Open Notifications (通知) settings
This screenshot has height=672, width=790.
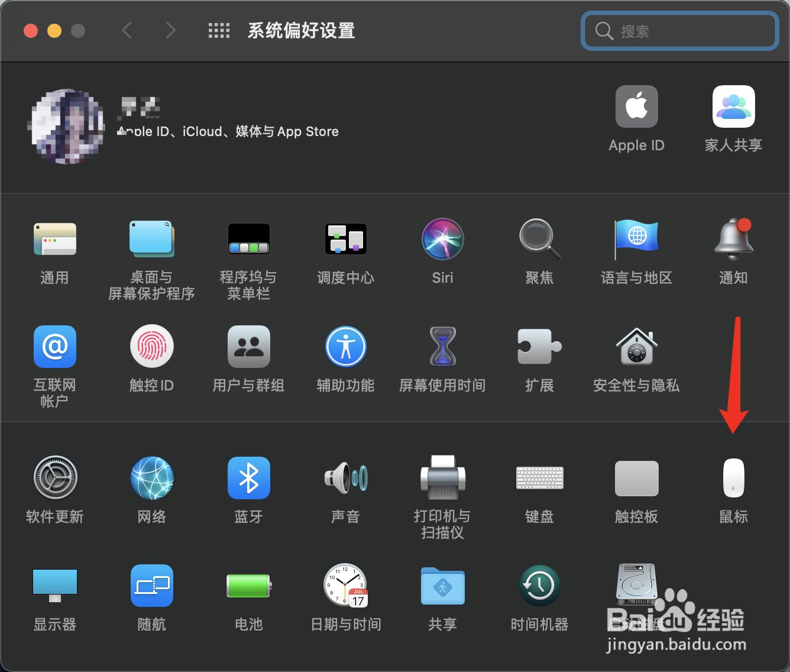pyautogui.click(x=733, y=239)
